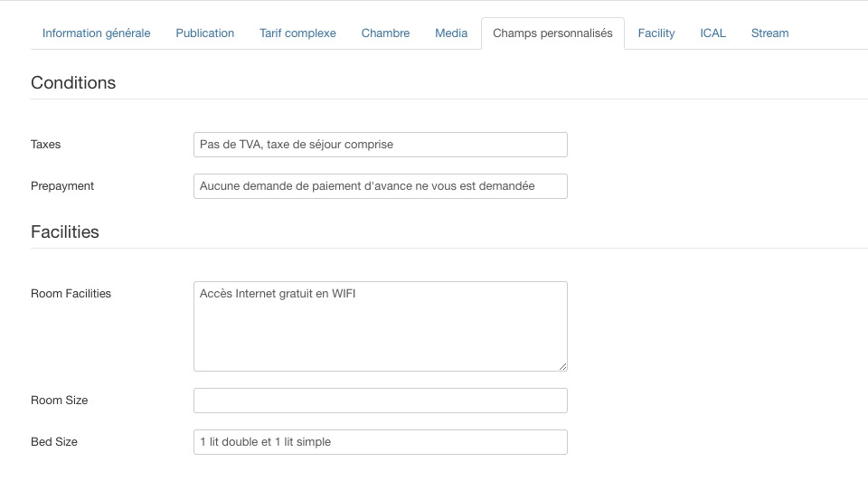Show the Stream tab

click(x=769, y=33)
